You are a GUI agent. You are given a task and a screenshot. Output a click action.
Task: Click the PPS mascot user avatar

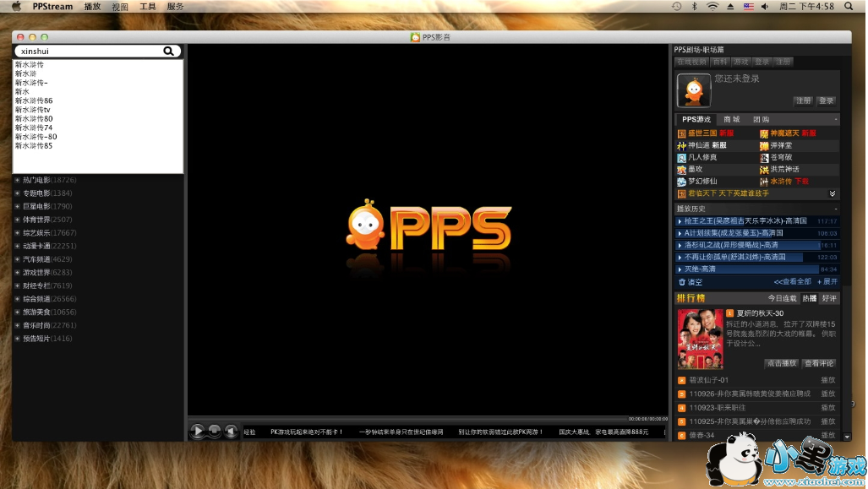tap(694, 90)
